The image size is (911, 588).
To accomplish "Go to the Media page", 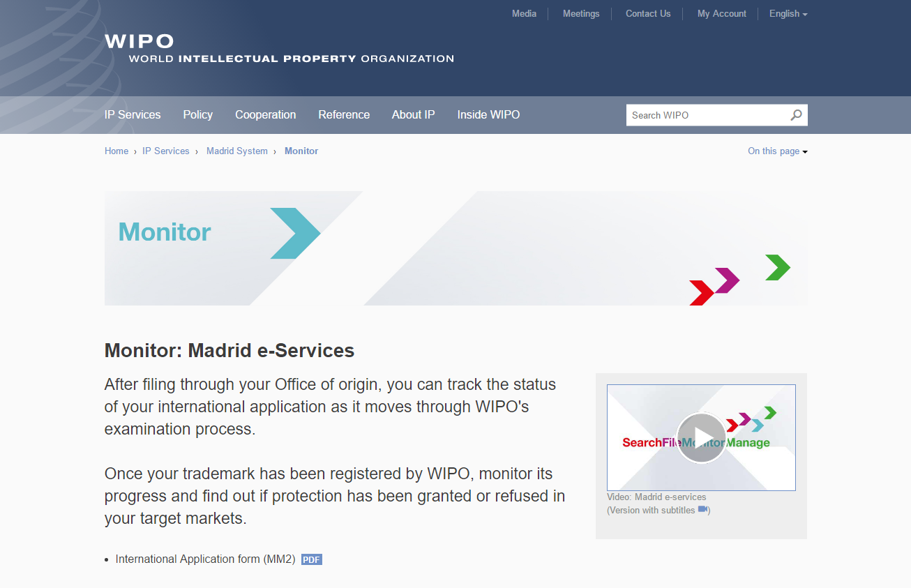I will [524, 14].
